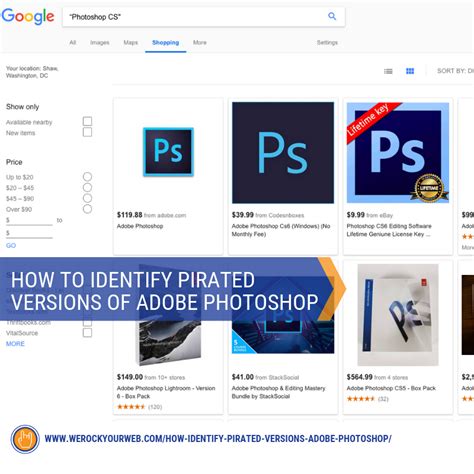Click the $39.99 from Codesnboxes text

[x=268, y=215]
